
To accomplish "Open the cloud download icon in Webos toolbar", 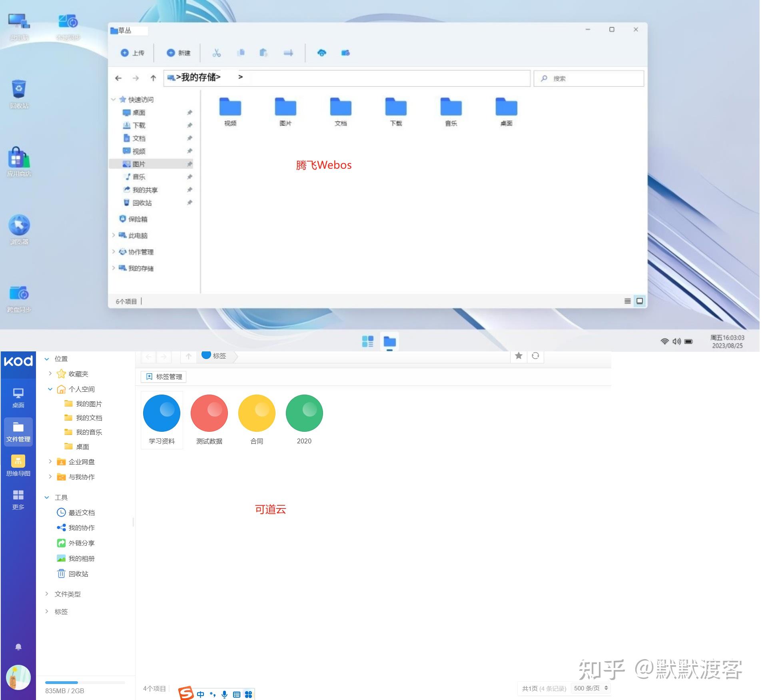I will (x=322, y=53).
